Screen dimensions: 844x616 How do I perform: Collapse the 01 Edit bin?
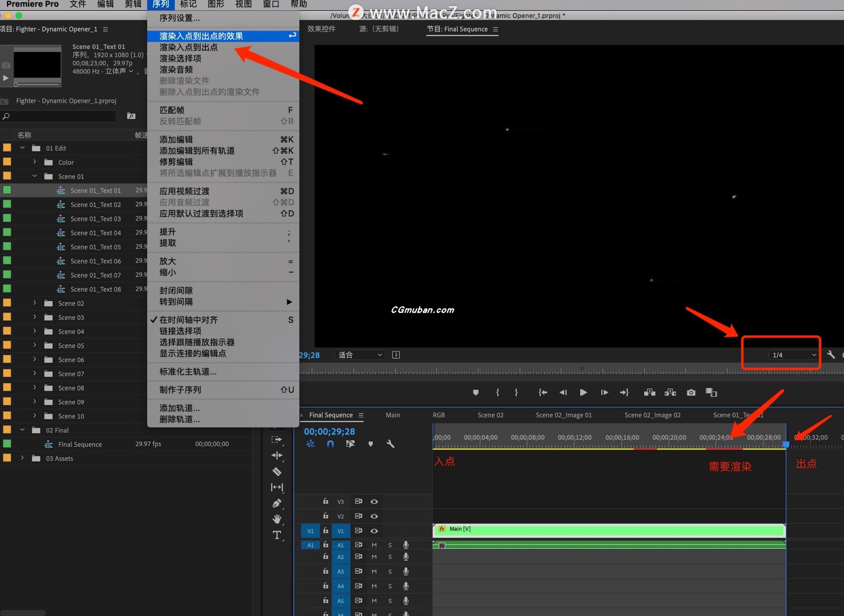click(22, 148)
